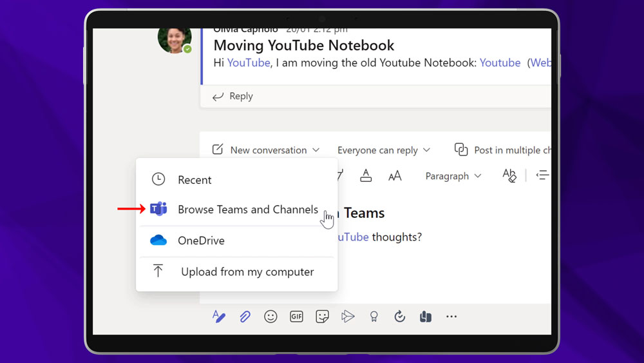This screenshot has width=644, height=363.
Task: Click the Approvals loop icon
Action: click(x=400, y=317)
